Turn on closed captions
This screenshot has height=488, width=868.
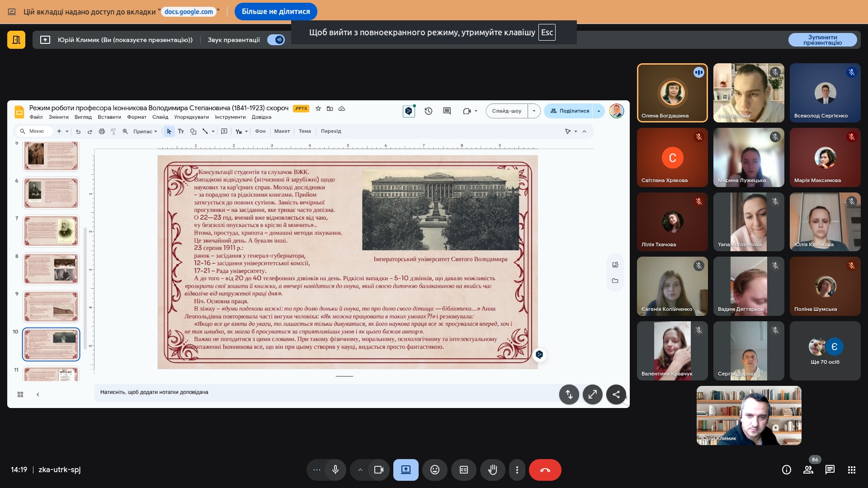point(463,470)
